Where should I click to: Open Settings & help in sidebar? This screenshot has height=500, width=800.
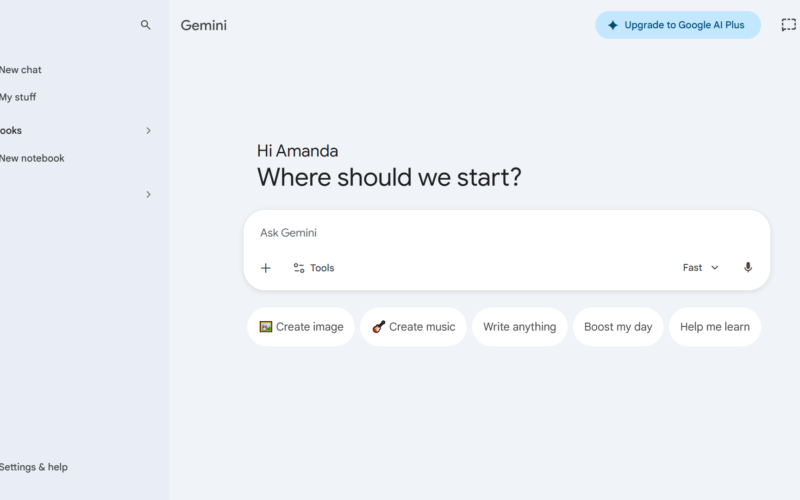click(x=34, y=467)
